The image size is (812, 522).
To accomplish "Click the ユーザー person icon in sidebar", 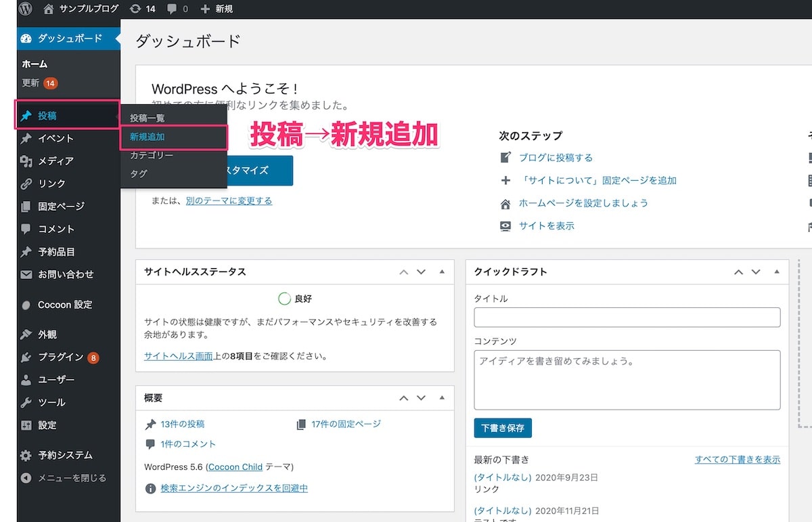I will click(26, 380).
